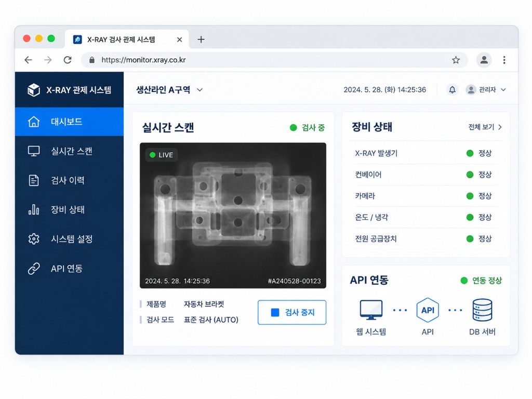532x399 pixels.
Task: Click the 실시간 스캔 panel heading
Action: click(x=168, y=128)
